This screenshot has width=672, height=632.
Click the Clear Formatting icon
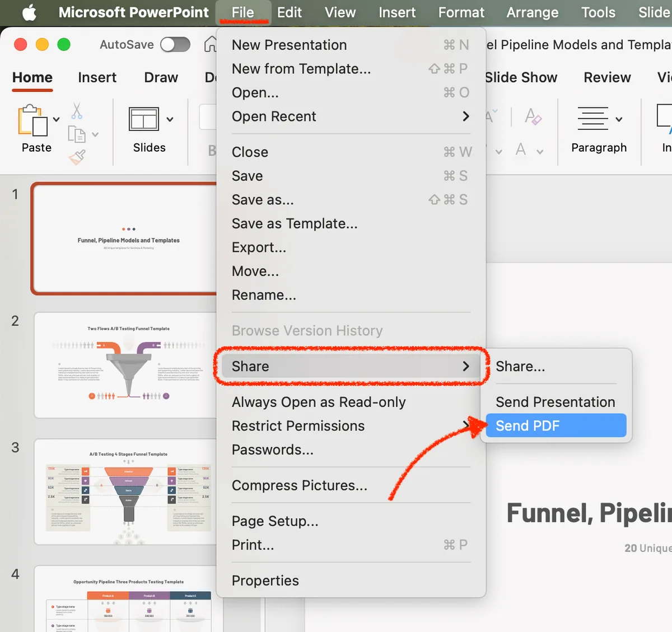tap(533, 117)
